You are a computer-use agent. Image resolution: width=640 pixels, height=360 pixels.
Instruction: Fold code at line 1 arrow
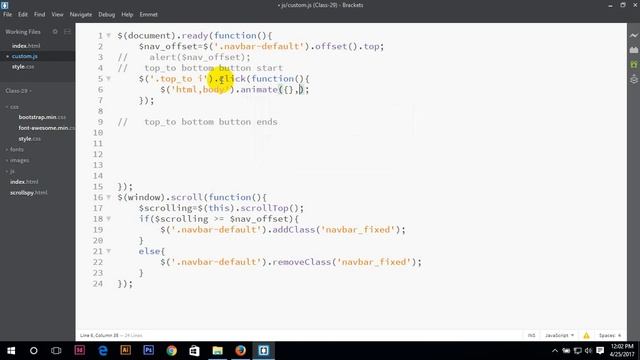[x=109, y=36]
